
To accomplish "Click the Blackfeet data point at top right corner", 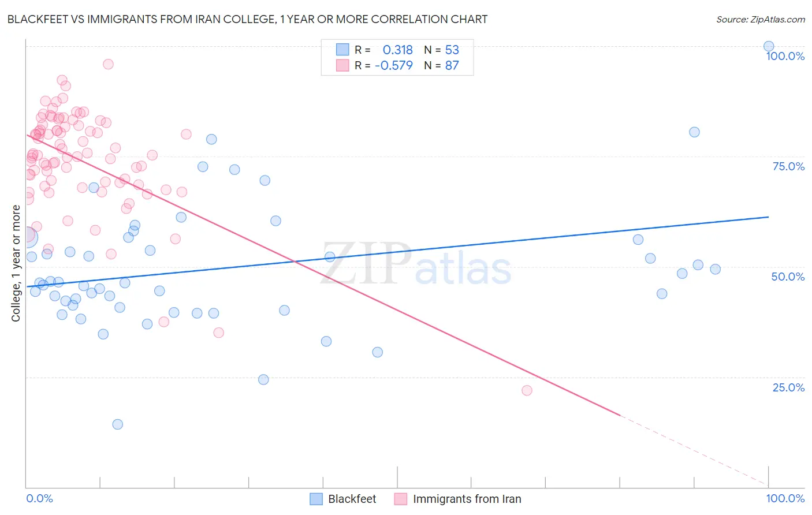I will pos(769,46).
